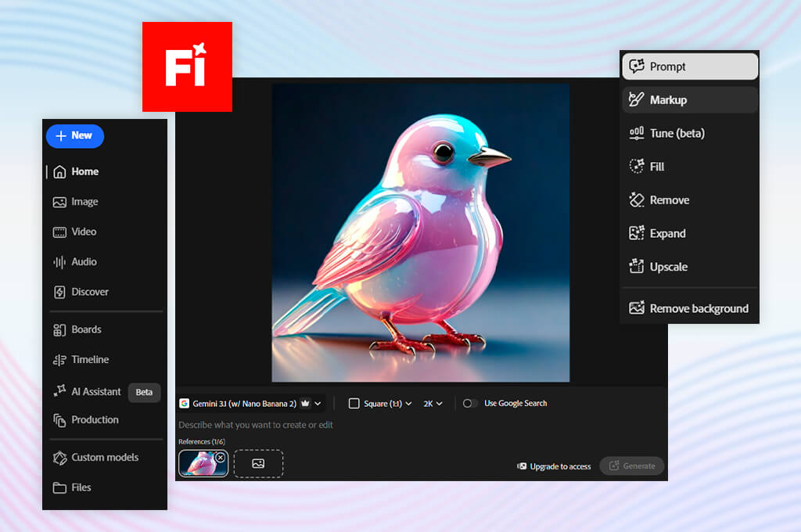Select the Prompt tool icon

(x=637, y=66)
